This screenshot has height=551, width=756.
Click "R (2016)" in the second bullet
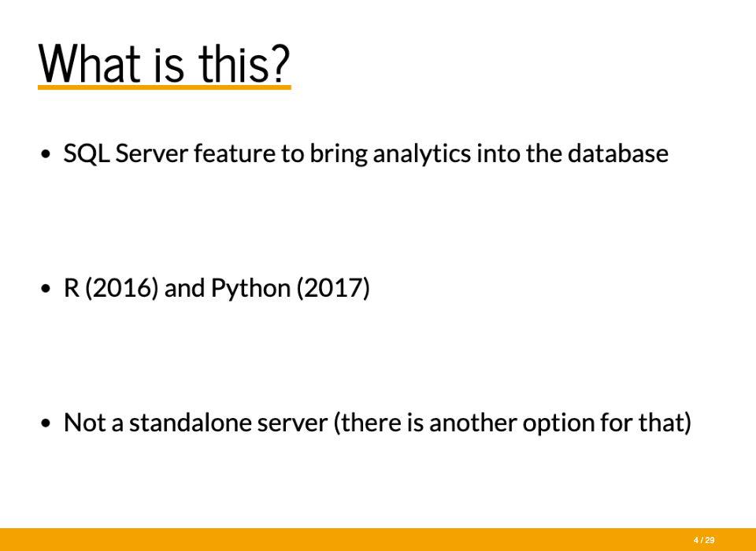(111, 288)
